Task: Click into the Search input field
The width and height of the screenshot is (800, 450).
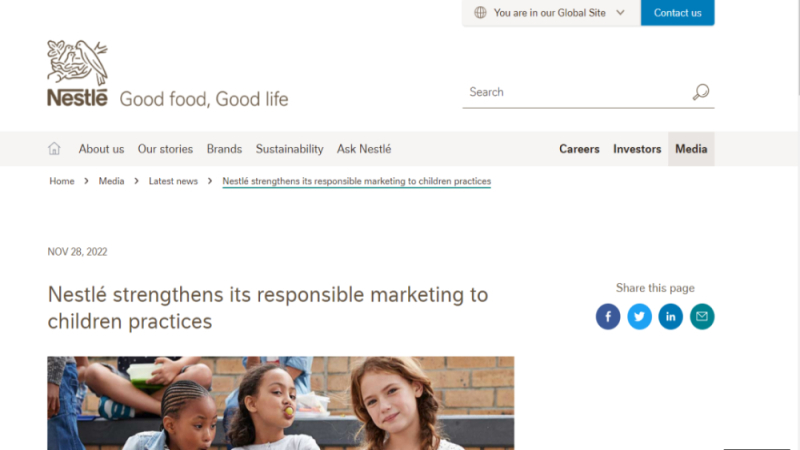Action: [x=577, y=92]
